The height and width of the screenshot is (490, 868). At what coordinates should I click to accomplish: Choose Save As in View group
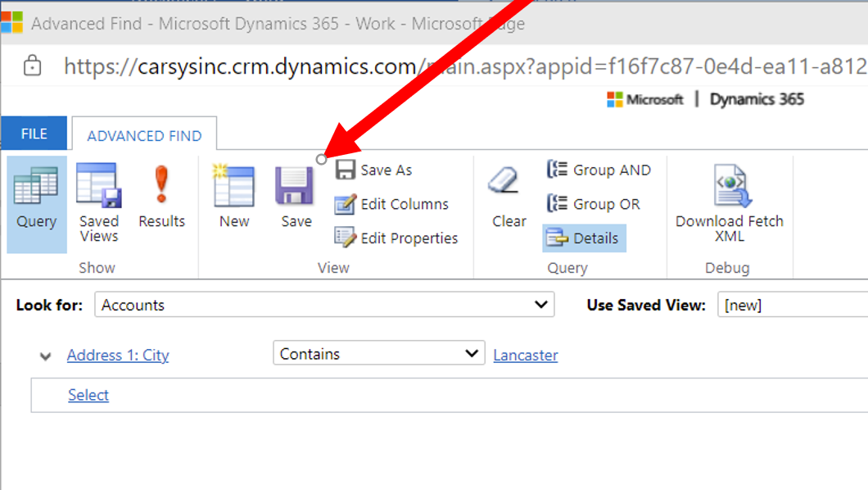374,170
